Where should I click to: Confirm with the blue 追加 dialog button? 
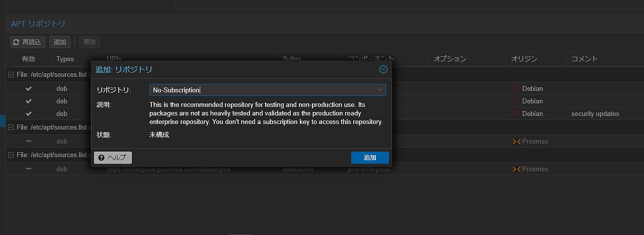(370, 158)
